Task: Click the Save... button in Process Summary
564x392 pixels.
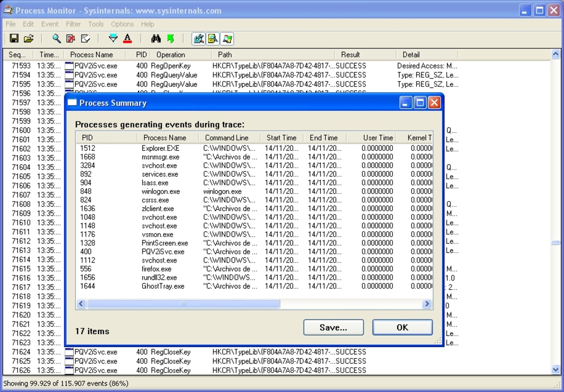Action: click(333, 327)
